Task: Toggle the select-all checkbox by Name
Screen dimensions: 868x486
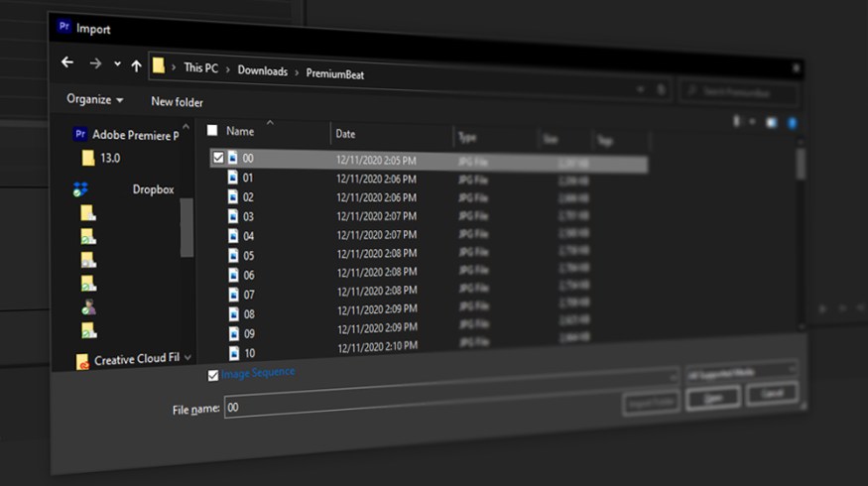Action: 212,130
